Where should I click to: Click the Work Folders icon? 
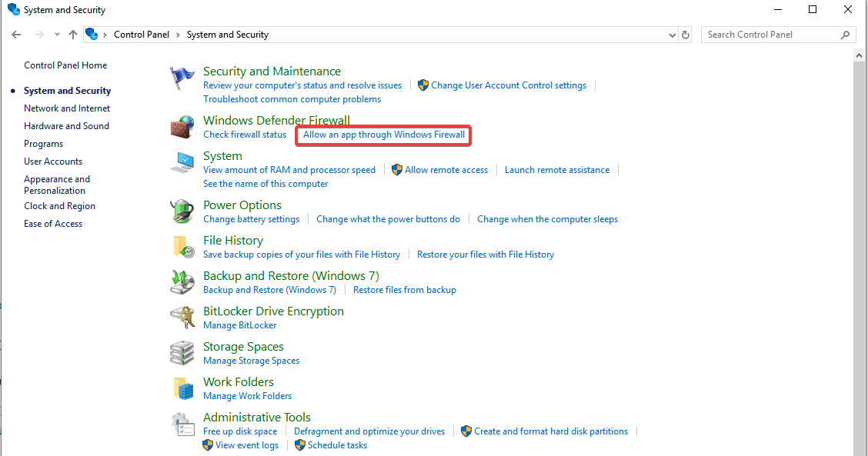[x=182, y=388]
